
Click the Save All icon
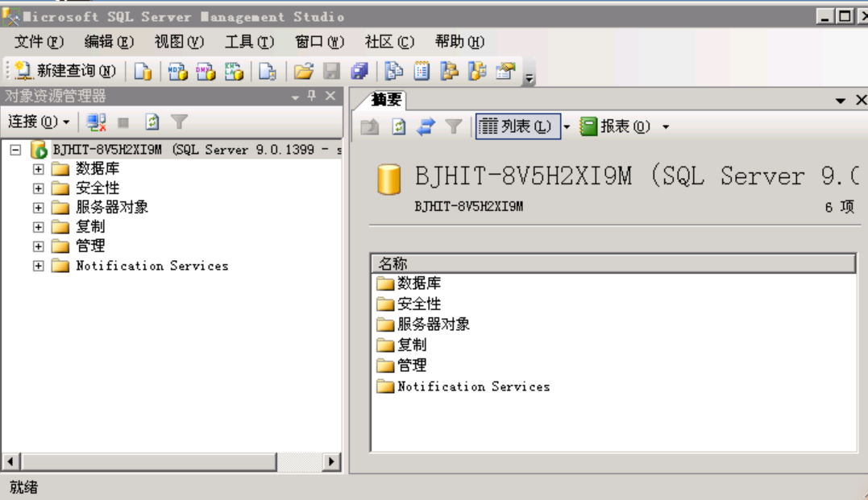[359, 72]
